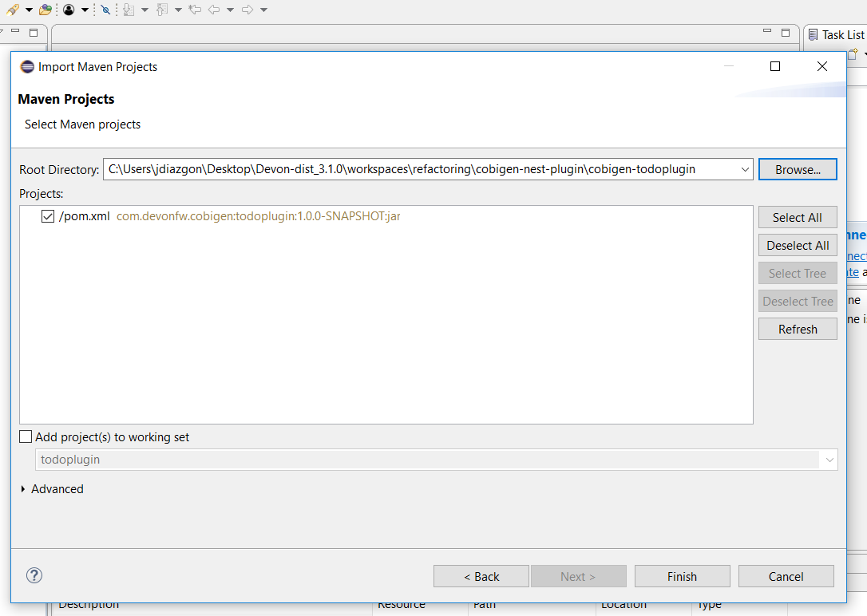867x616 pixels.
Task: Uncheck the /pom.xml project checkbox
Action: pyautogui.click(x=48, y=216)
